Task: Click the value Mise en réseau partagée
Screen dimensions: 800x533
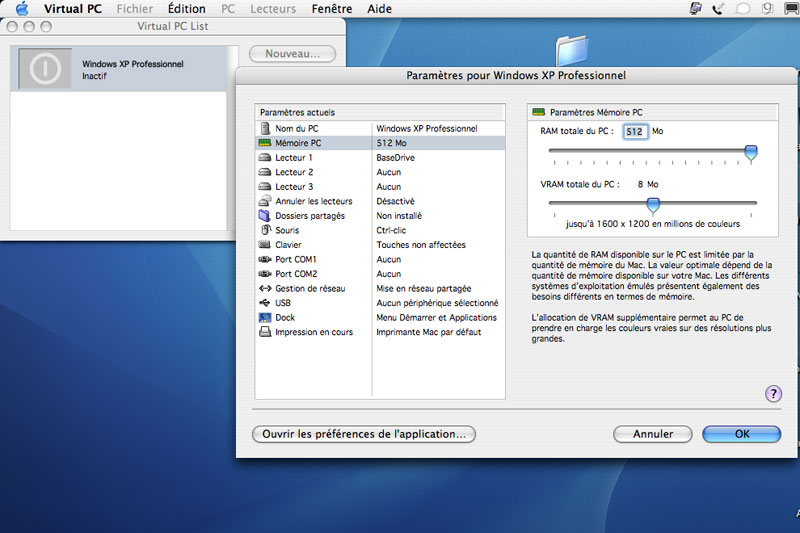Action: point(423,289)
